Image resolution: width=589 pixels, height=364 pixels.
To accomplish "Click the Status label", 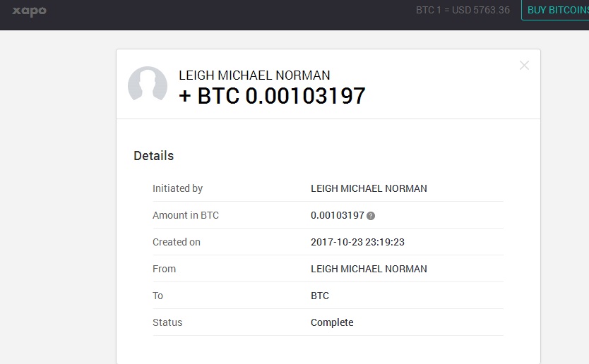I will [167, 322].
